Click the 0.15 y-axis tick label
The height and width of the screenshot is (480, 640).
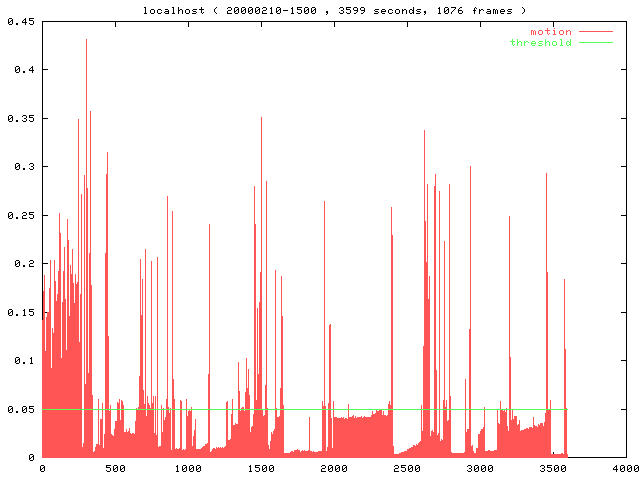click(x=21, y=312)
